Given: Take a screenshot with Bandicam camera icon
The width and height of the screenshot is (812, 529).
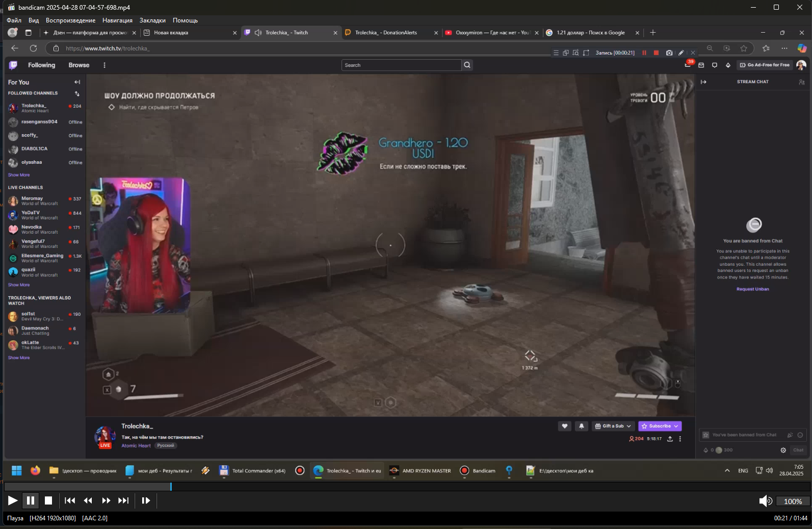Looking at the screenshot, I should pos(669,53).
